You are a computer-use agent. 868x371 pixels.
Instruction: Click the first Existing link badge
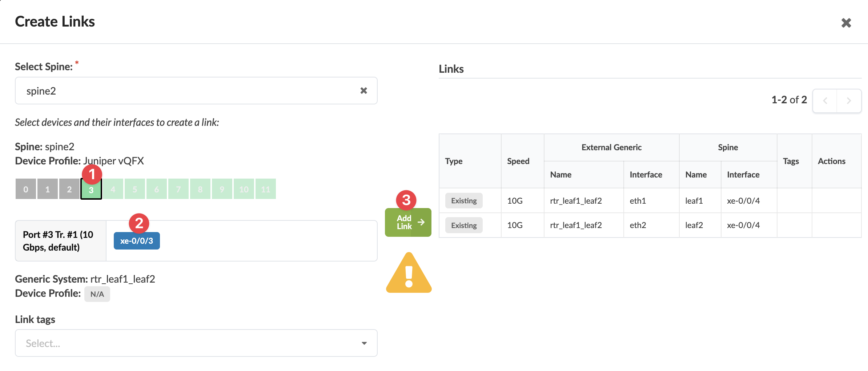[x=464, y=201]
